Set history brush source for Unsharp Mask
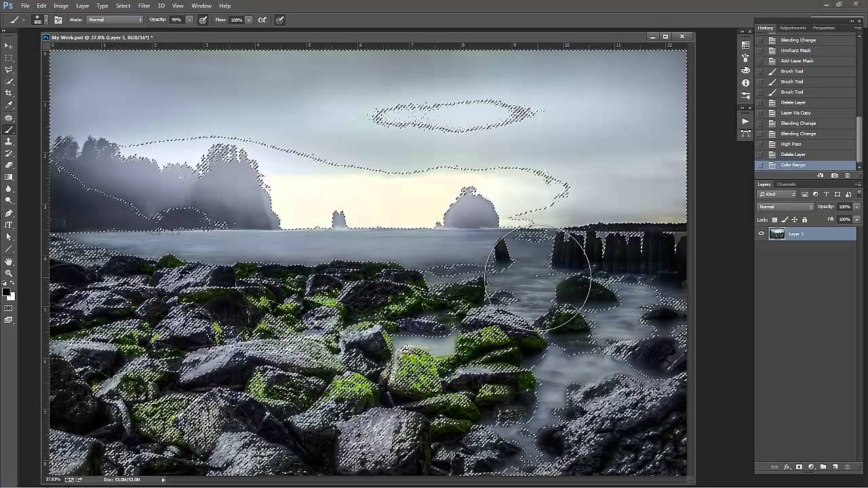Viewport: 868px width, 488px height. [759, 50]
